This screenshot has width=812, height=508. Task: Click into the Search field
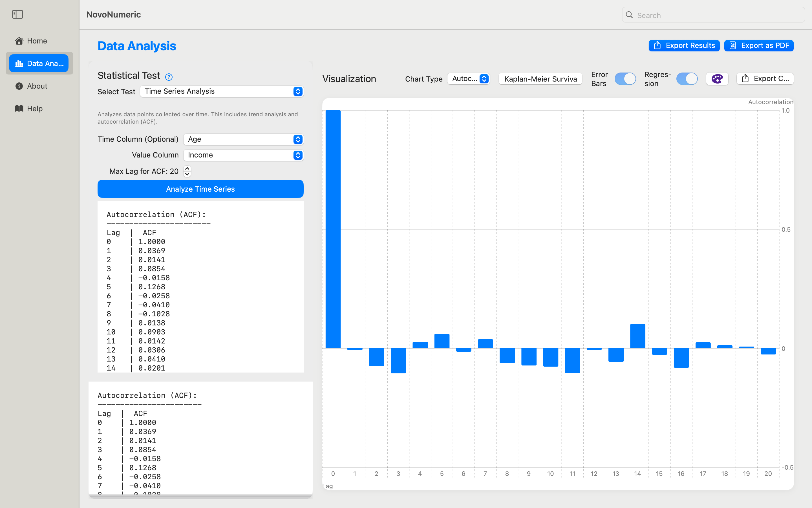(713, 15)
